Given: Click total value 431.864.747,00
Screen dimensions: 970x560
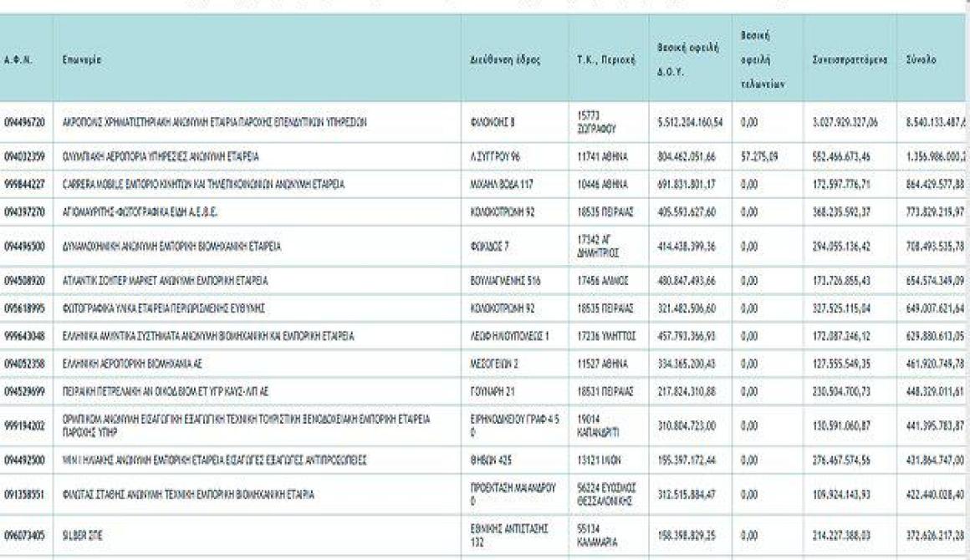Looking at the screenshot, I should (936, 461).
